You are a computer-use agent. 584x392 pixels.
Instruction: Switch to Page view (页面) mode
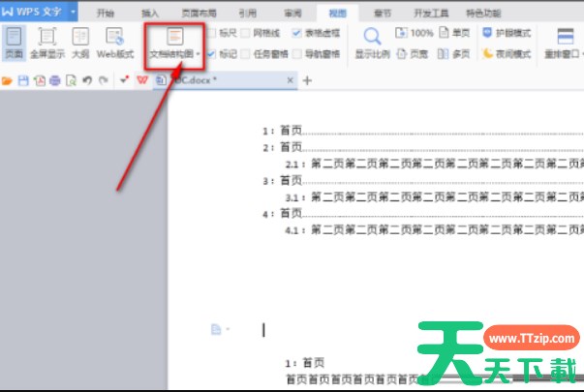tap(15, 42)
